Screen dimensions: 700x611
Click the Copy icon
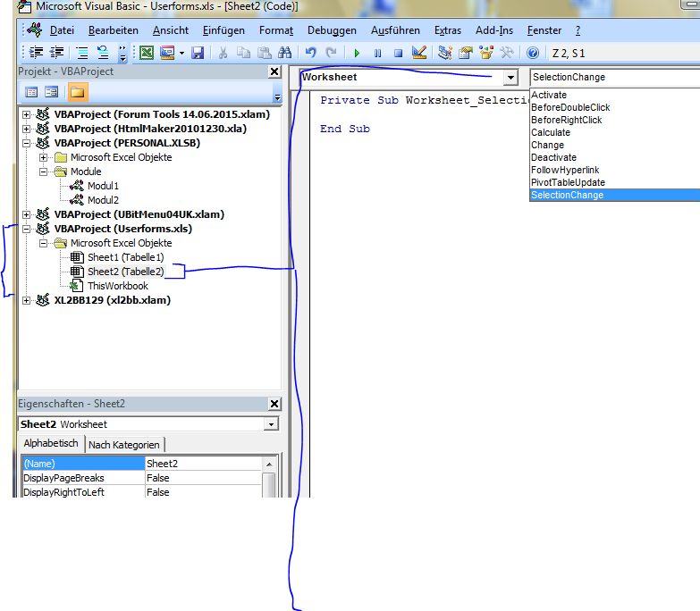(243, 53)
